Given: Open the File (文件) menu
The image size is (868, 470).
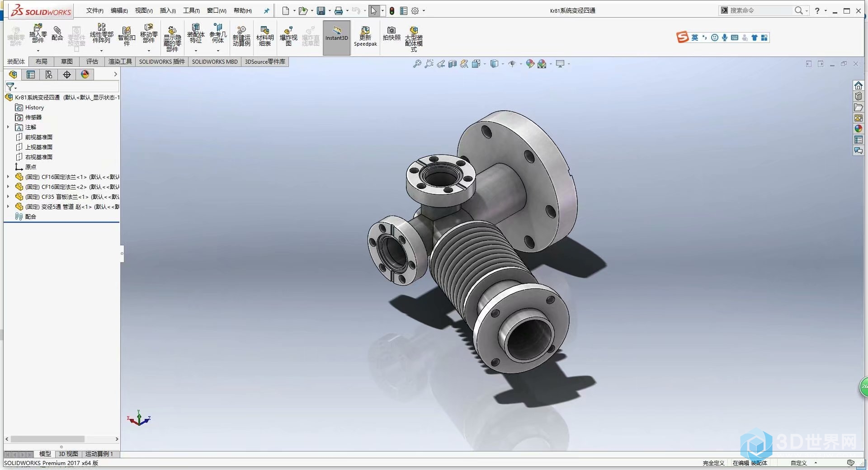Looking at the screenshot, I should point(95,11).
